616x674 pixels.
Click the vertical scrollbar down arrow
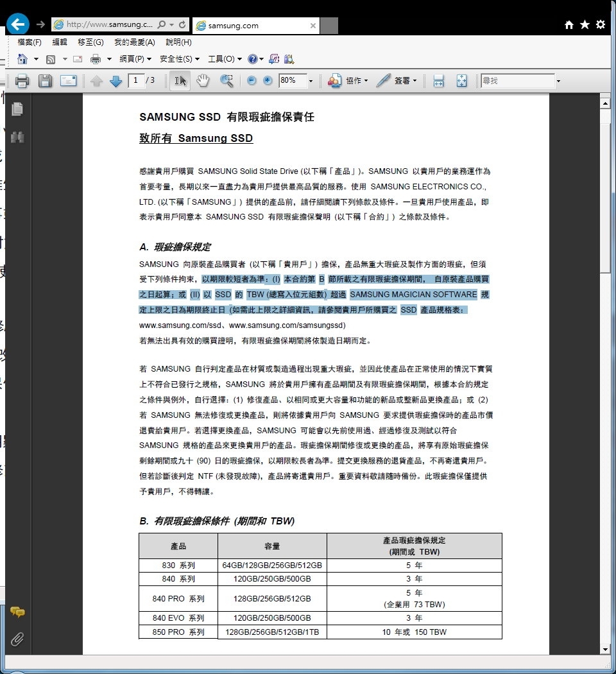[x=605, y=650]
